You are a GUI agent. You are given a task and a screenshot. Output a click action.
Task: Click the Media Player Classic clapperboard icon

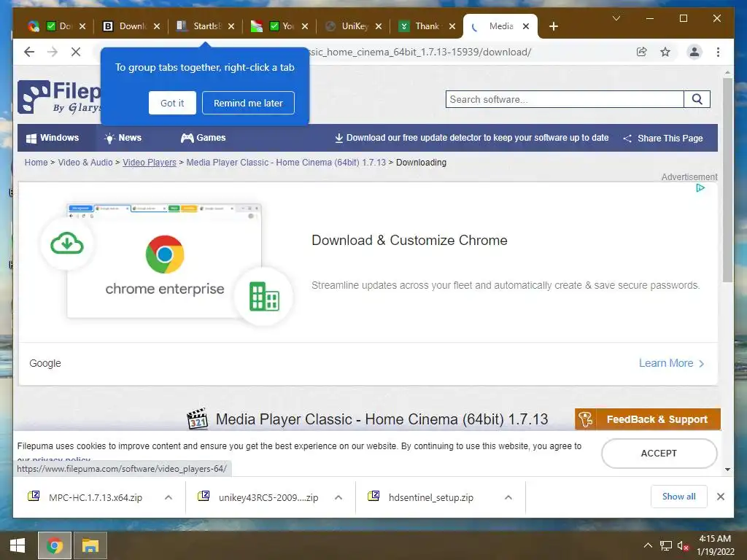[197, 419]
